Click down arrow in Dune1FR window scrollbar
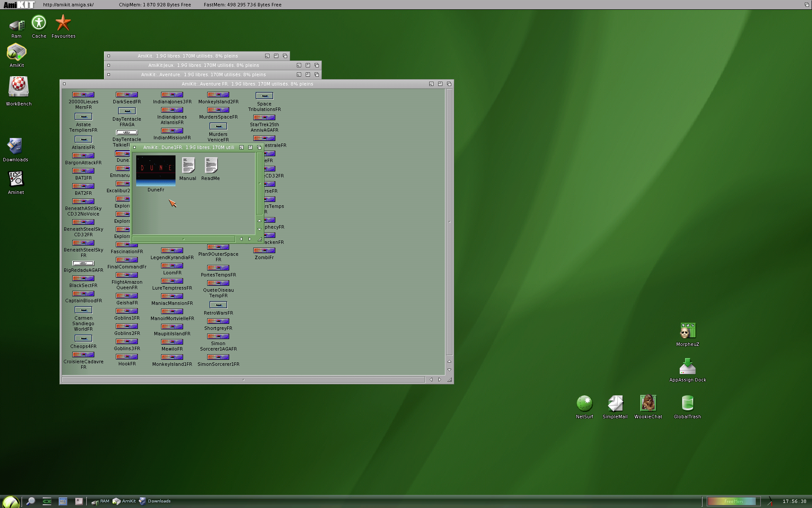The height and width of the screenshot is (508, 812). [x=259, y=229]
